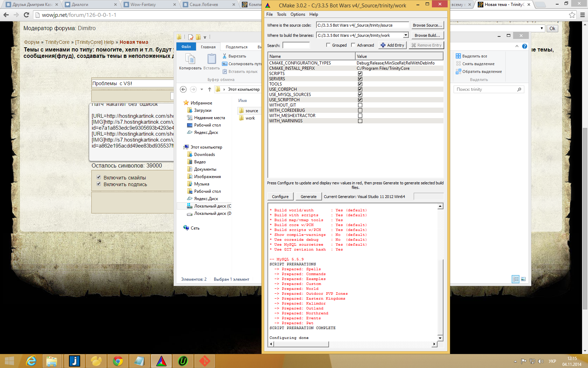
Task: Click the Cut scissors icon in ribbon
Action: click(x=224, y=56)
